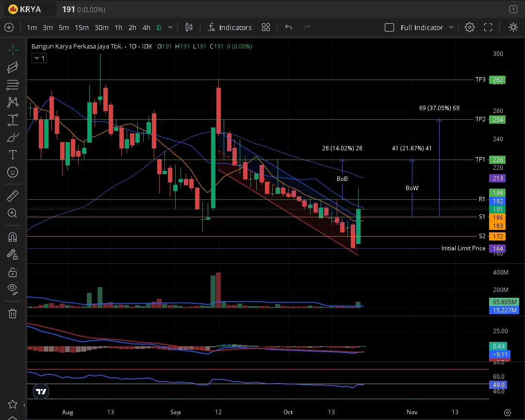
Task: Toggle the Full Indicator checkbox
Action: point(389,28)
